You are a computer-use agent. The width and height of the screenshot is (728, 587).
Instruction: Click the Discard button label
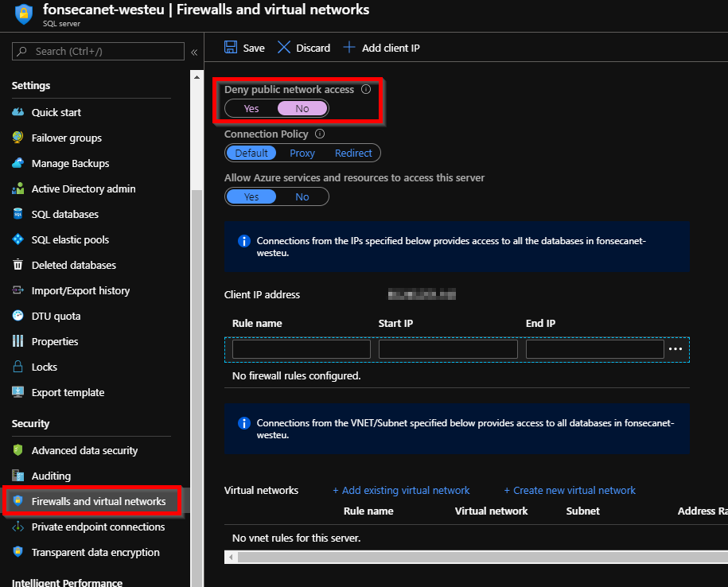pyautogui.click(x=313, y=48)
